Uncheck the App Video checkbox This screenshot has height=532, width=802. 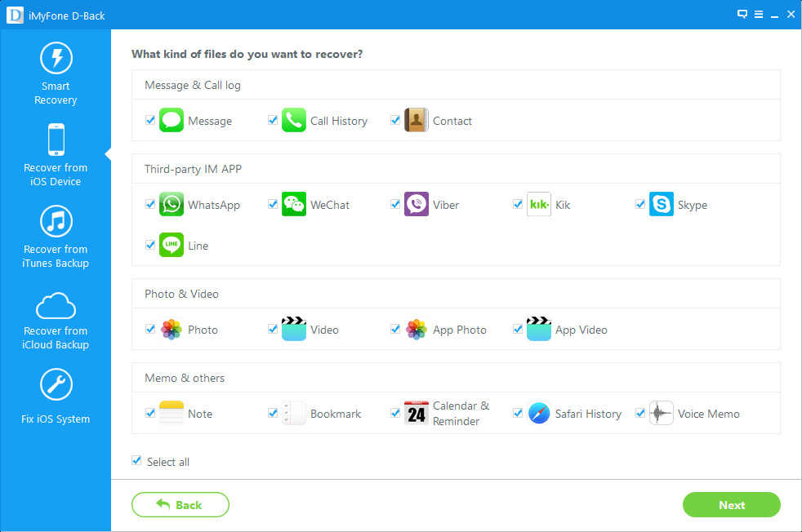[x=518, y=329]
